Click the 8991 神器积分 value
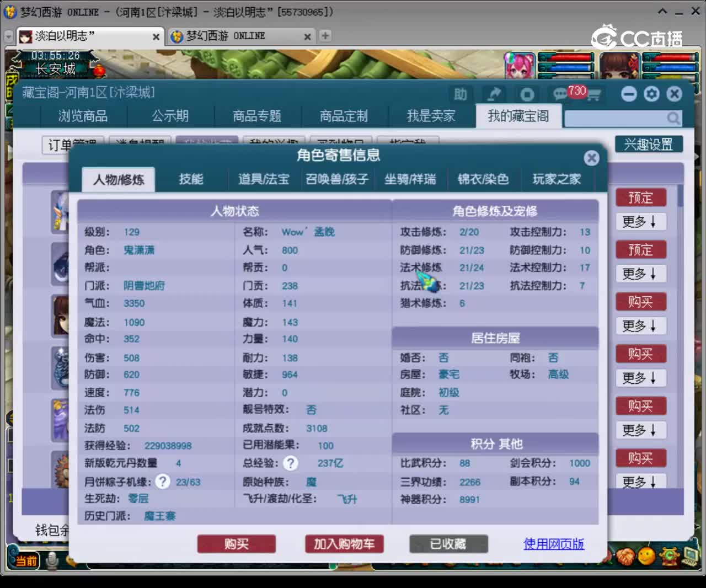Screen dimensions: 706x588 pos(470,500)
